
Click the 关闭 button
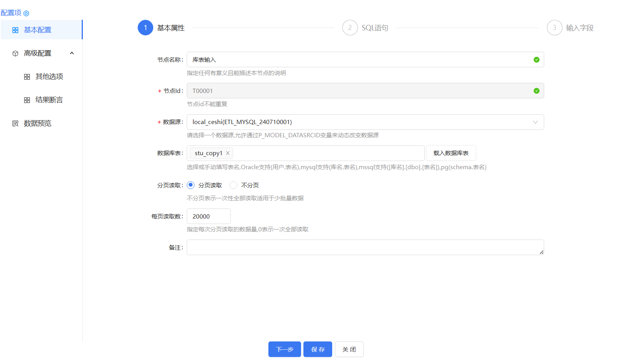click(x=349, y=349)
